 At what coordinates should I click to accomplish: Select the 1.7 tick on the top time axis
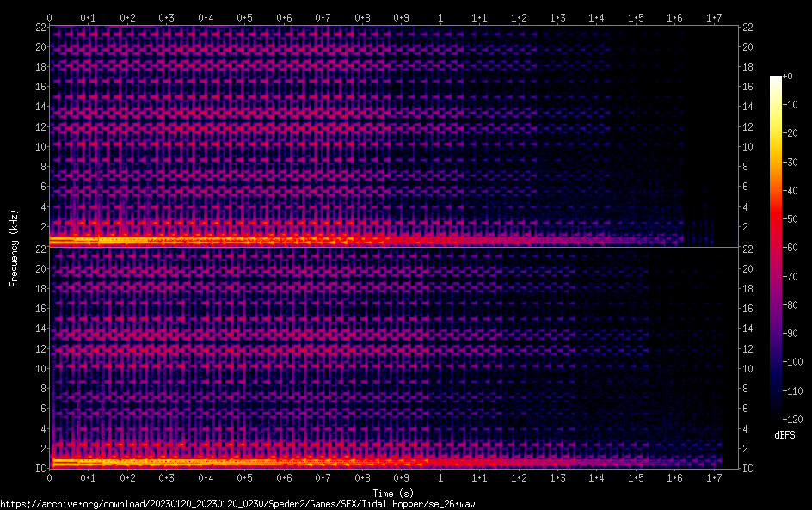pos(714,17)
